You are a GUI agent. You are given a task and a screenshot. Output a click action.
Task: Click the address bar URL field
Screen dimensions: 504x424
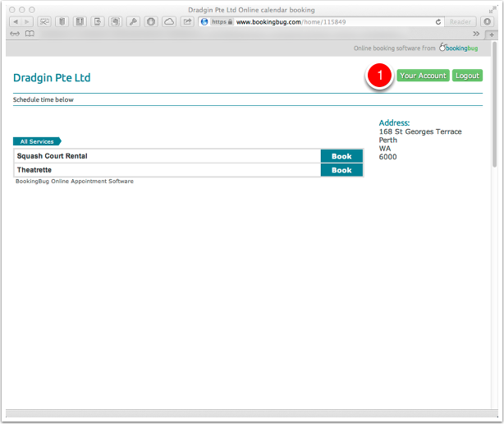coord(322,22)
